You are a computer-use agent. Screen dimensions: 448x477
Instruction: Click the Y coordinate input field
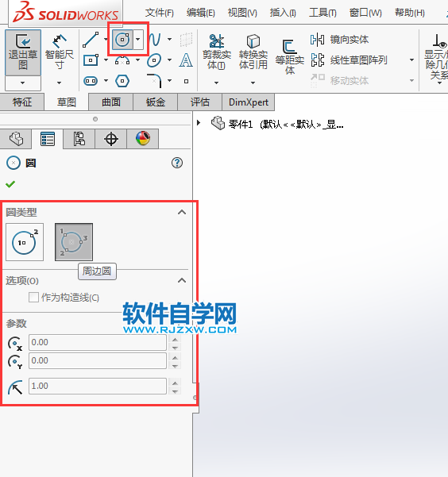98,361
